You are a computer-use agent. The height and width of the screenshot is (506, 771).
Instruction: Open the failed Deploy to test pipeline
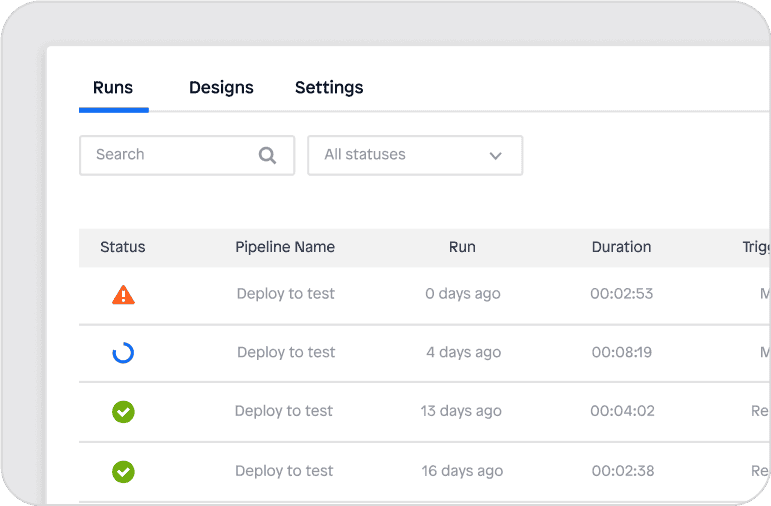[285, 294]
